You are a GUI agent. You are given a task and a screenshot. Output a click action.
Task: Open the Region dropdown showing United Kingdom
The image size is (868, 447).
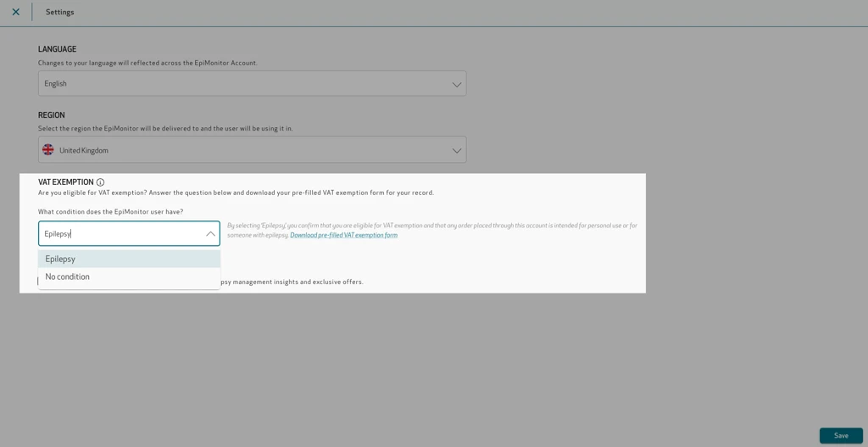(252, 149)
